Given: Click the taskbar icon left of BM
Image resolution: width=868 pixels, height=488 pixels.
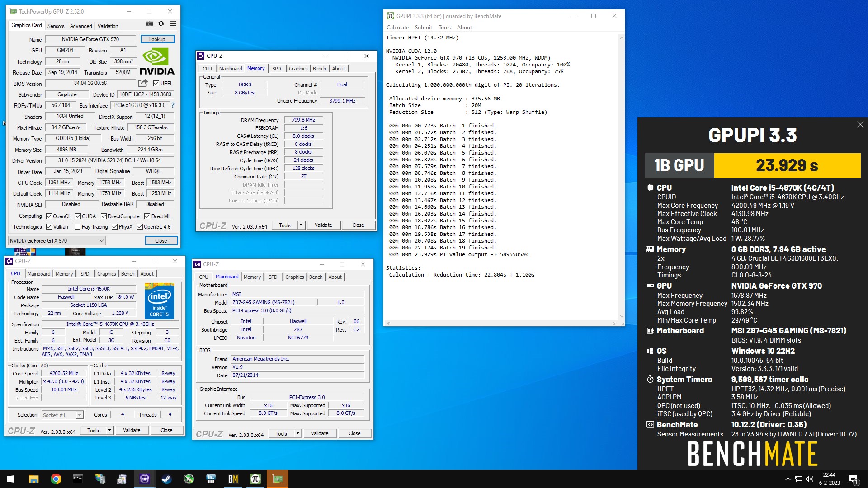Looking at the screenshot, I should [x=211, y=479].
